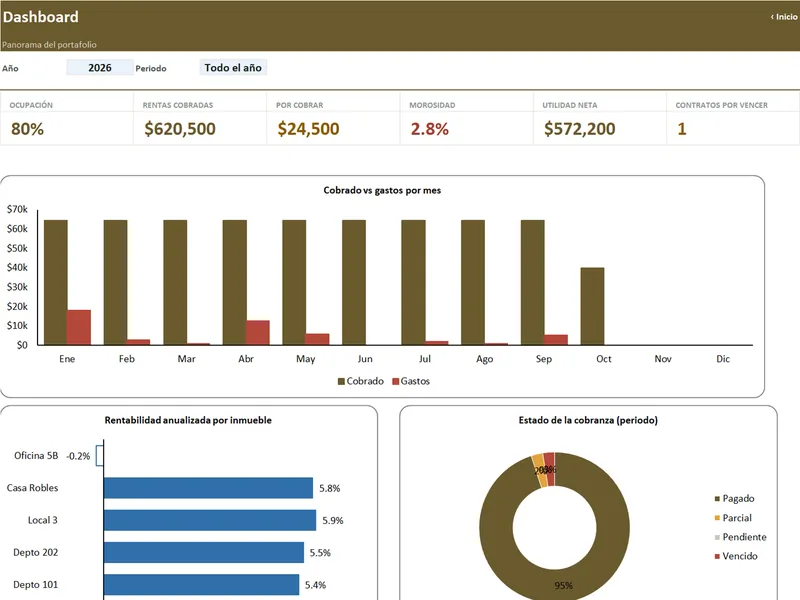Image resolution: width=800 pixels, height=600 pixels.
Task: Click the Vencido red donut slice
Action: click(549, 468)
